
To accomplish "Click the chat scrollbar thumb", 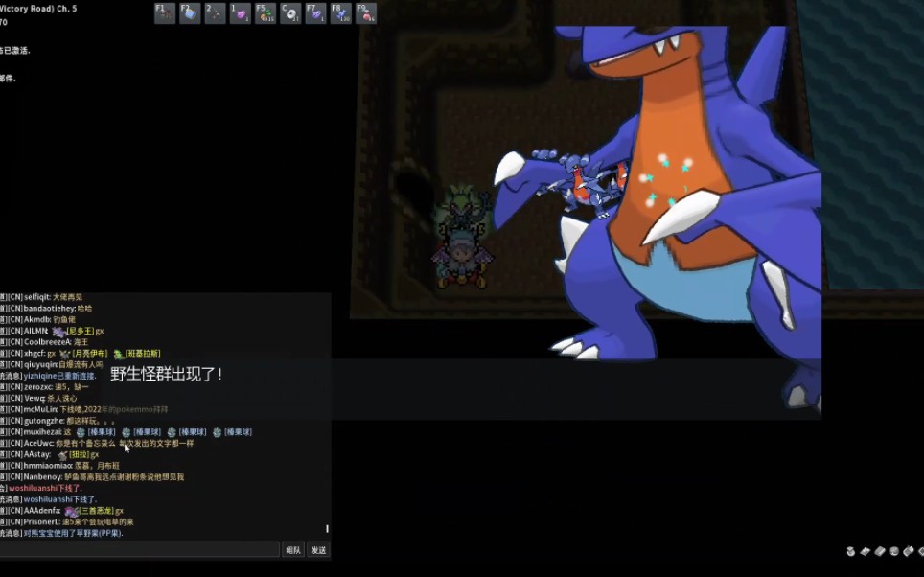I will pyautogui.click(x=327, y=529).
